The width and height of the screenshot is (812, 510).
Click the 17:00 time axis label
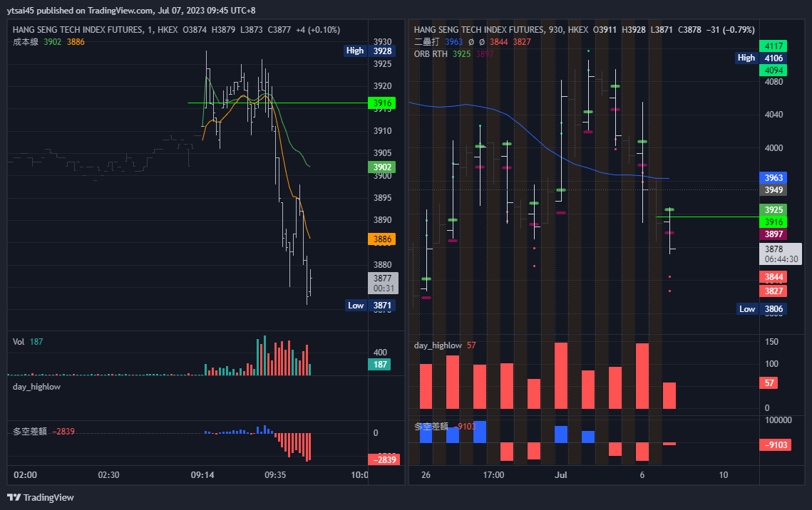click(493, 475)
